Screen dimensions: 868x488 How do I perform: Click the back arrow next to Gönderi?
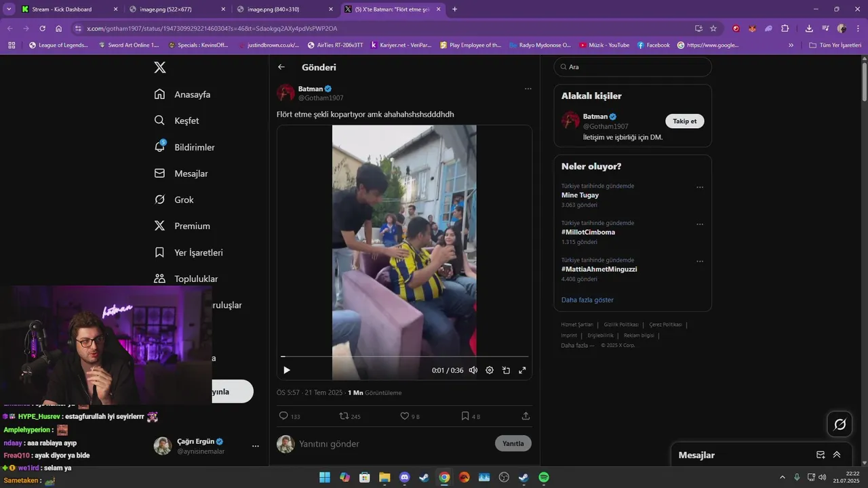click(x=281, y=67)
